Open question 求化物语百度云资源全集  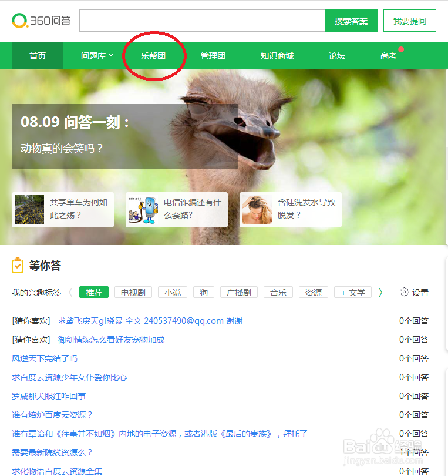57,471
